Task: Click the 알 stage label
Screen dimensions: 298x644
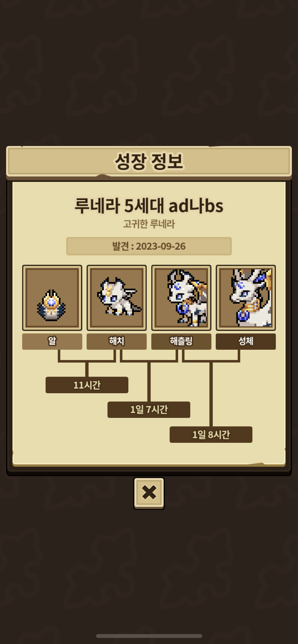Action: 52,341
